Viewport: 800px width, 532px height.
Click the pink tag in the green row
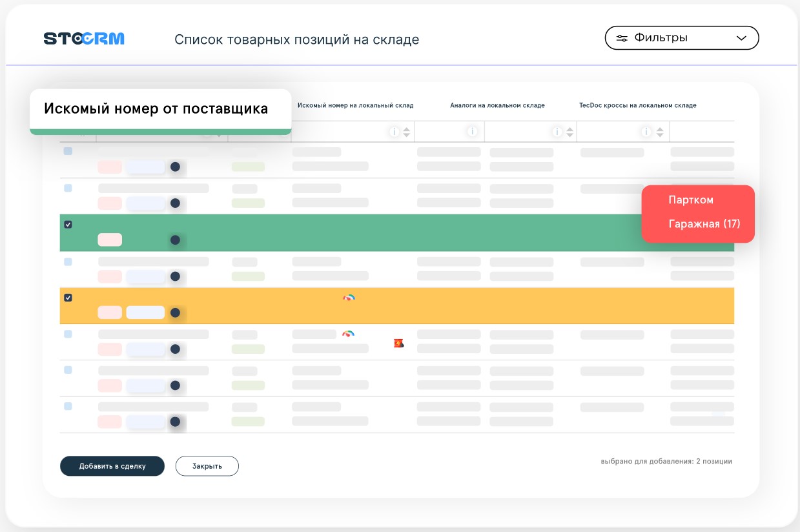click(x=110, y=240)
